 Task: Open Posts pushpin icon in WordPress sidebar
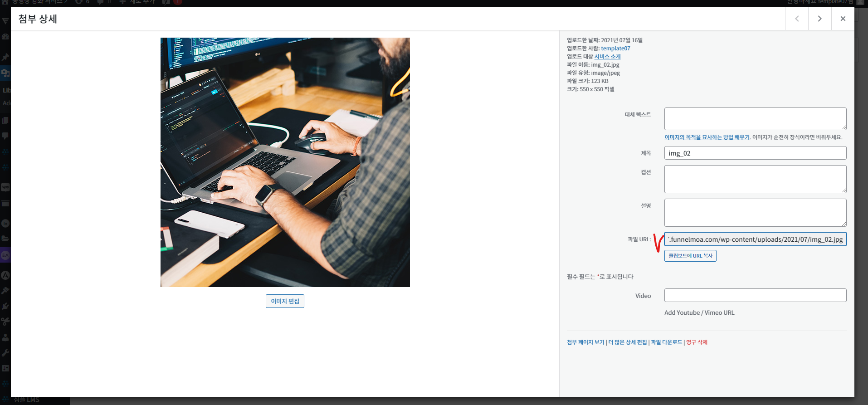coord(5,57)
